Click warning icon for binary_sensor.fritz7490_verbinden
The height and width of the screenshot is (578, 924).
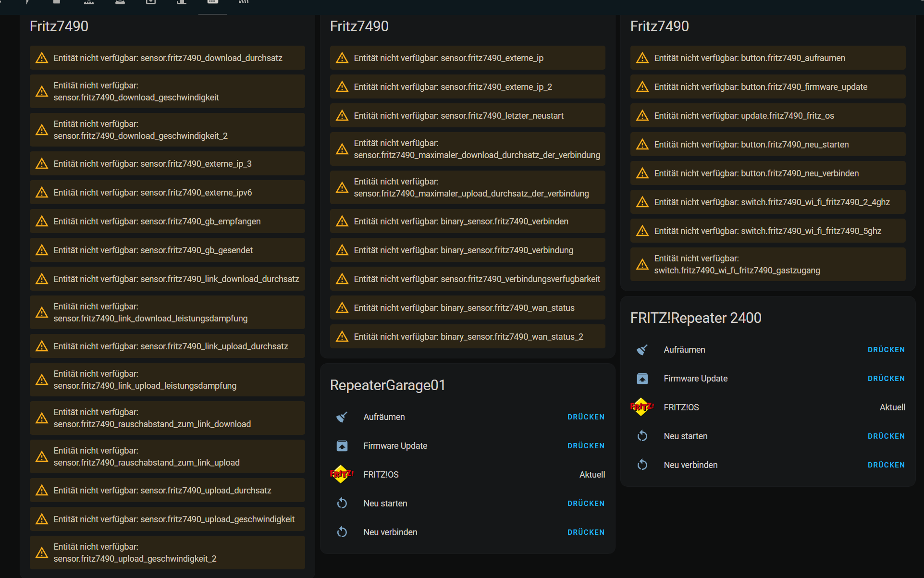[342, 221]
